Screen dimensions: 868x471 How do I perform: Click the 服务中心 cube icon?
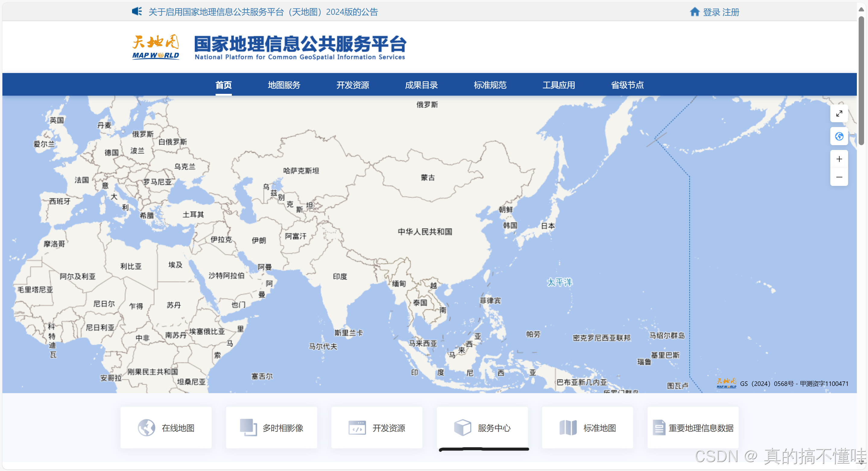462,428
